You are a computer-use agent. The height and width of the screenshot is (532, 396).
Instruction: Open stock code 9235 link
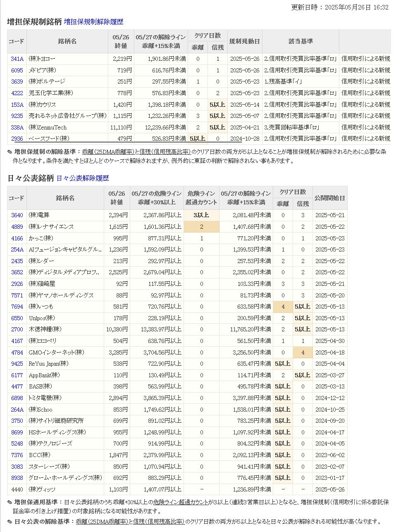point(17,116)
